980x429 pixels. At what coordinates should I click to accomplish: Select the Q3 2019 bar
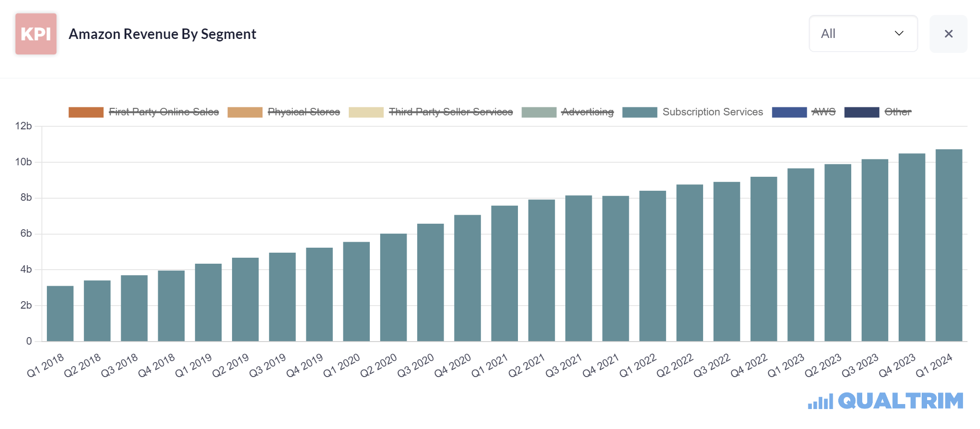[282, 297]
